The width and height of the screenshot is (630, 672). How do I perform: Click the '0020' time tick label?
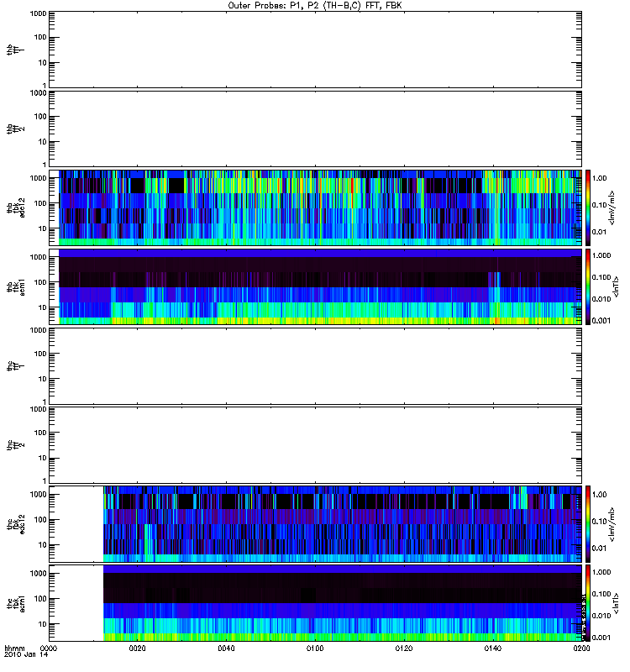tap(138, 648)
